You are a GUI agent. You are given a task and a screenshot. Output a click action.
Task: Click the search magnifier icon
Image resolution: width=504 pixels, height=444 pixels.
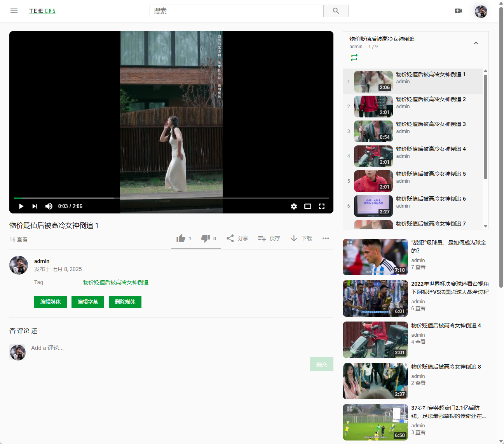click(x=335, y=11)
